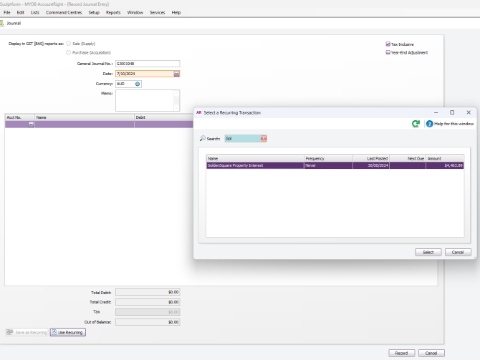The width and height of the screenshot is (480, 360).
Task: Open the account dropdown in the Acct No. cell
Action: tap(31, 124)
